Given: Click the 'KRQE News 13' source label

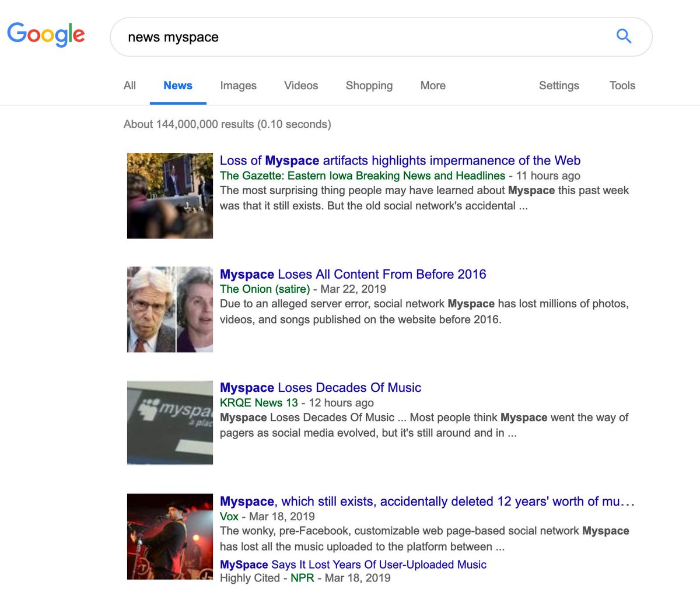Looking at the screenshot, I should coord(259,403).
